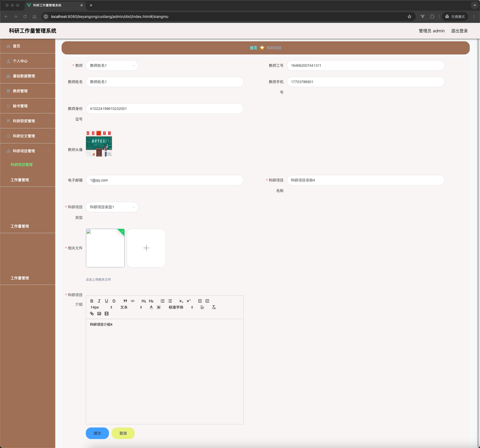Go to 首页 in the sidebar

28,46
